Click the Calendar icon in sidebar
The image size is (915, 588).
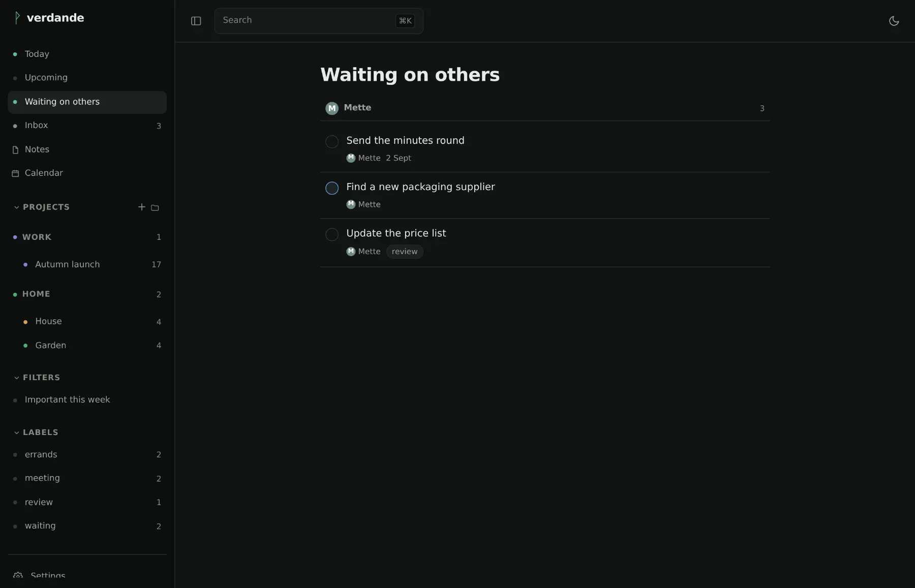15,173
